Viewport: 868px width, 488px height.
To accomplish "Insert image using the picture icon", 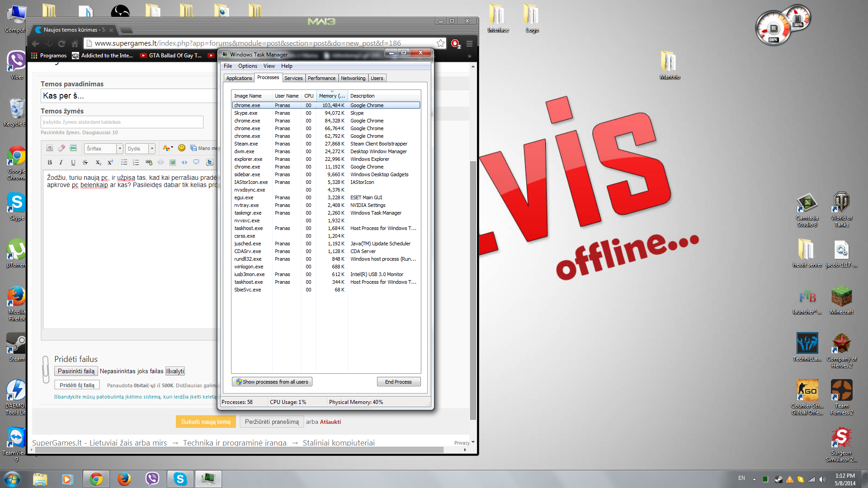I will point(173,162).
